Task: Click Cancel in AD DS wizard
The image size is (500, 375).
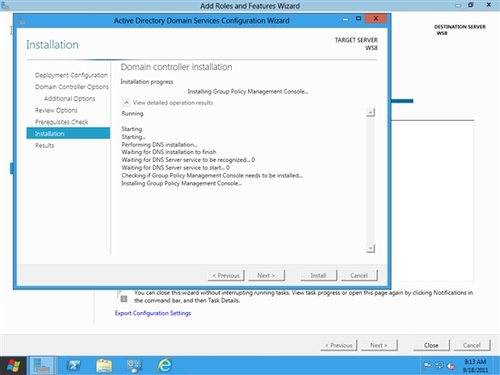Action: point(359,275)
